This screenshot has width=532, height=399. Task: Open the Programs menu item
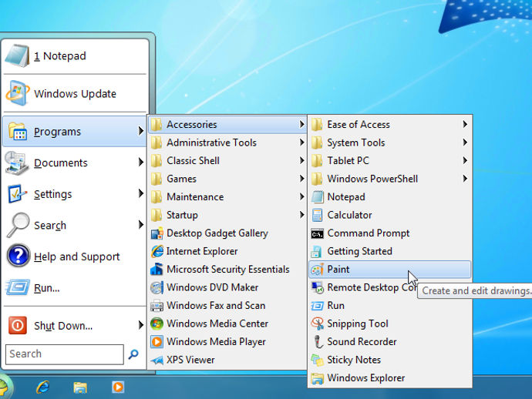click(74, 131)
